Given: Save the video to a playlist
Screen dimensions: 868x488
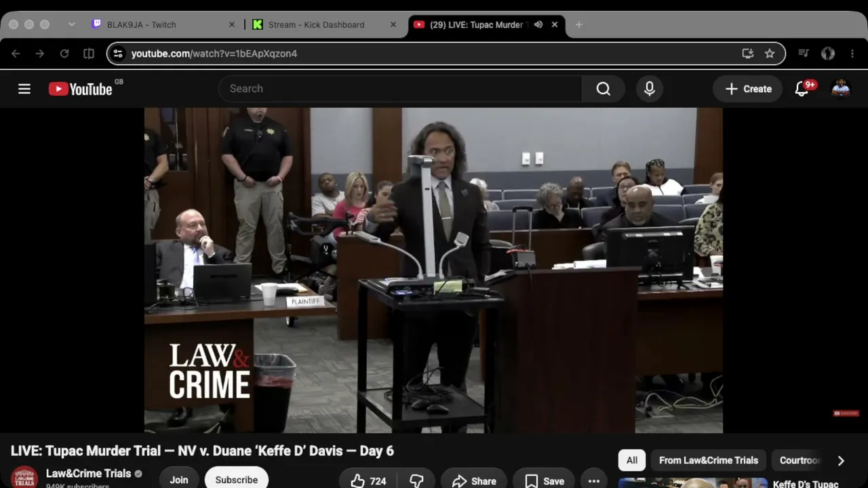Looking at the screenshot, I should tap(545, 481).
